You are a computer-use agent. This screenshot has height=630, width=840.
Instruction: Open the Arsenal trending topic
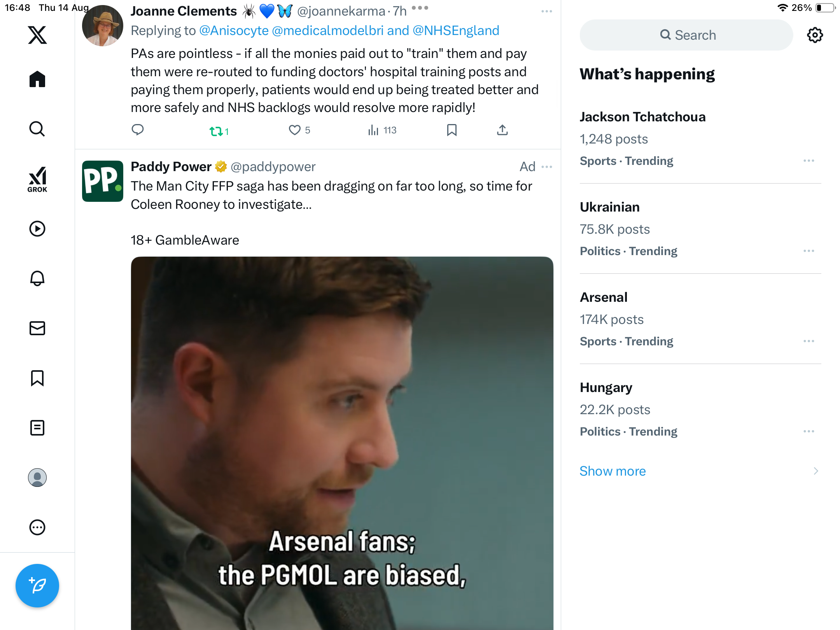pyautogui.click(x=604, y=297)
